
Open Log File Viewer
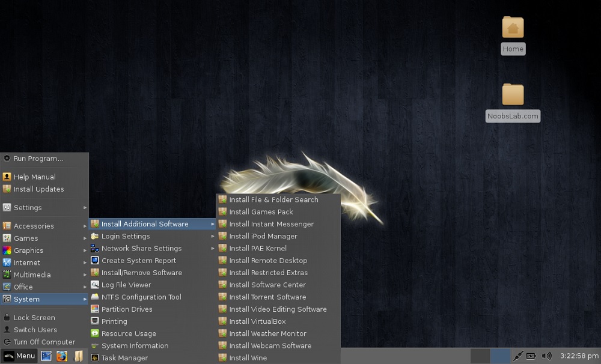tap(152, 285)
